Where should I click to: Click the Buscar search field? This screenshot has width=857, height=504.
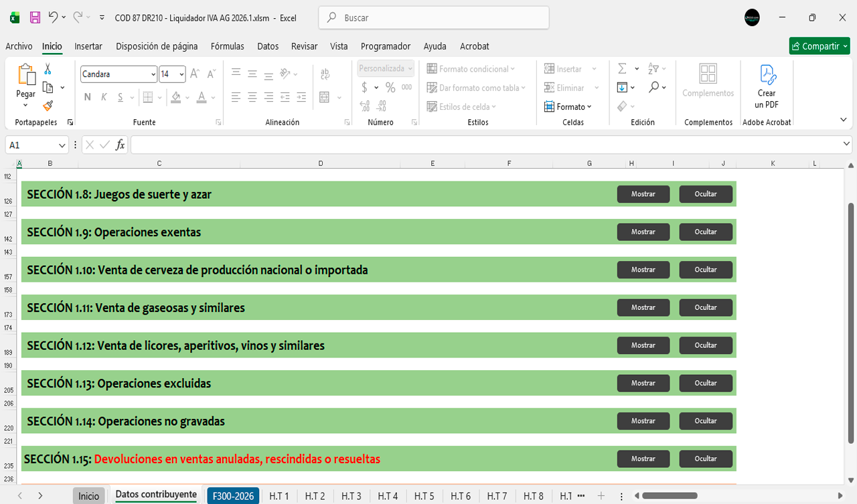(x=434, y=18)
